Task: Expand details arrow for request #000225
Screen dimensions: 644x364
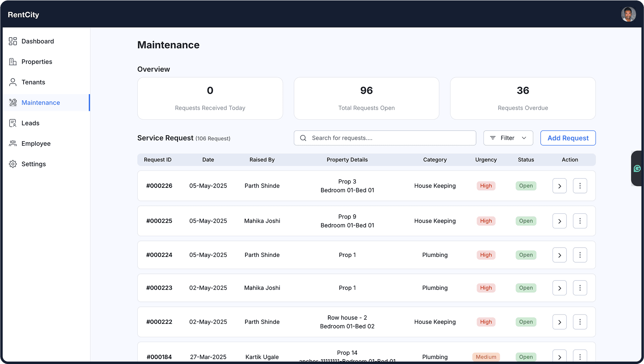Action: 559,221
